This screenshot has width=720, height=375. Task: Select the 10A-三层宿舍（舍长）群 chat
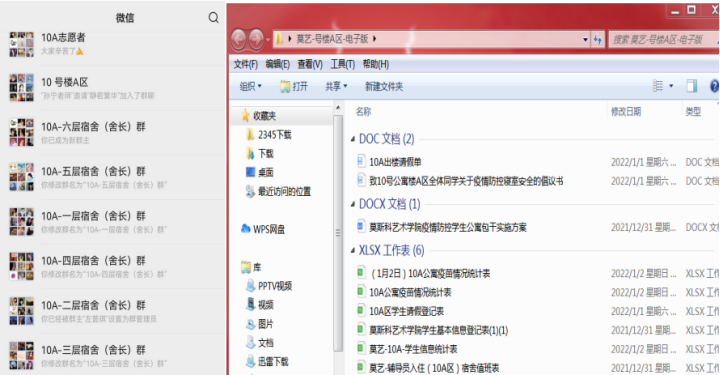[112, 354]
